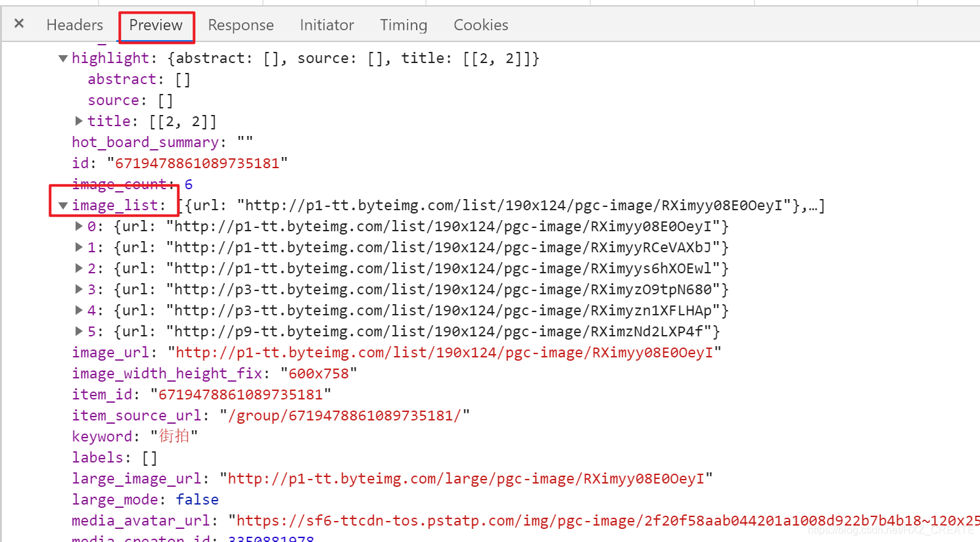Click the p9-tt URL in item 5

click(x=439, y=332)
